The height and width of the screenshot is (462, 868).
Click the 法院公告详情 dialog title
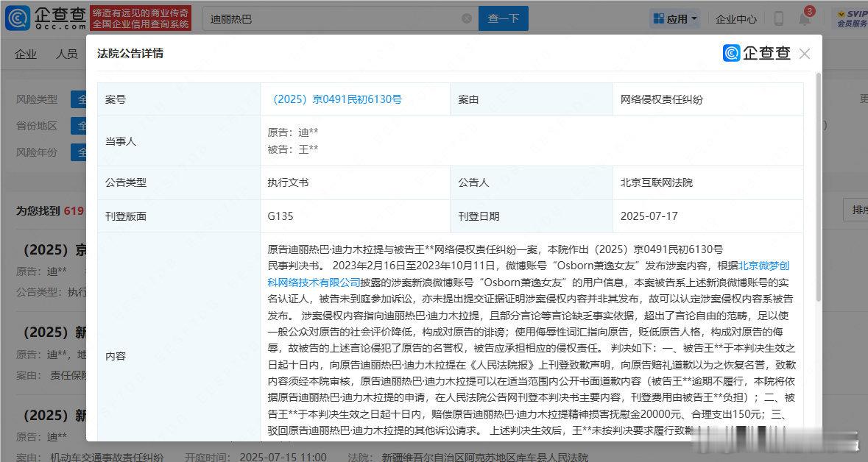pos(130,54)
